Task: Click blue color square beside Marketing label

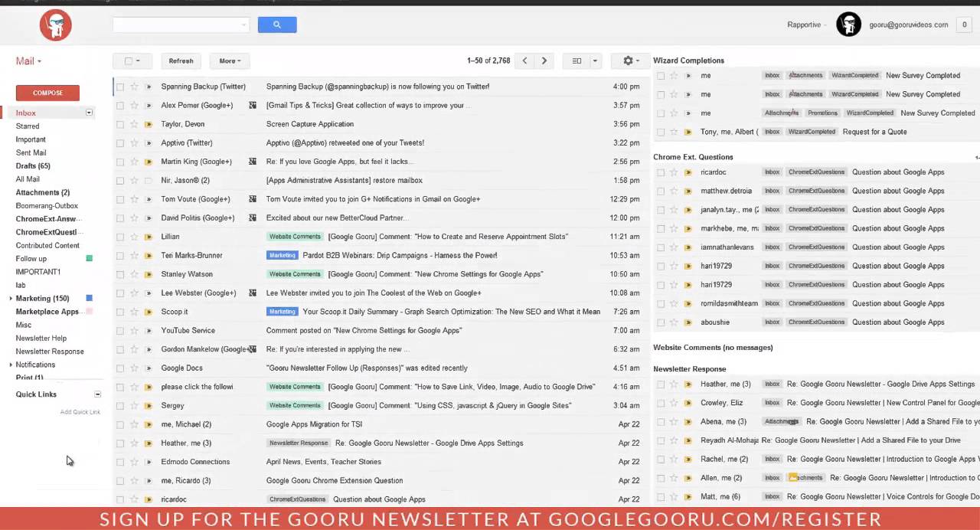Action: 89,298
